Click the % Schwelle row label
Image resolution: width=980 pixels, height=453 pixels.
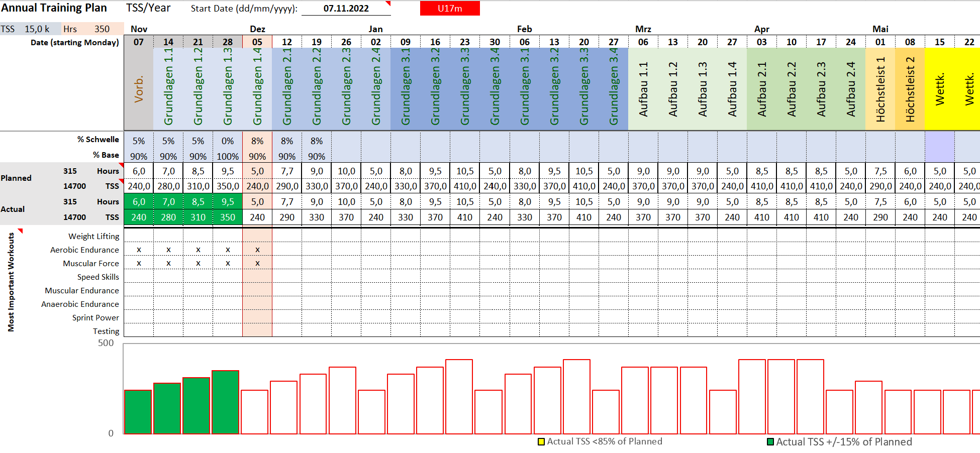(98, 140)
